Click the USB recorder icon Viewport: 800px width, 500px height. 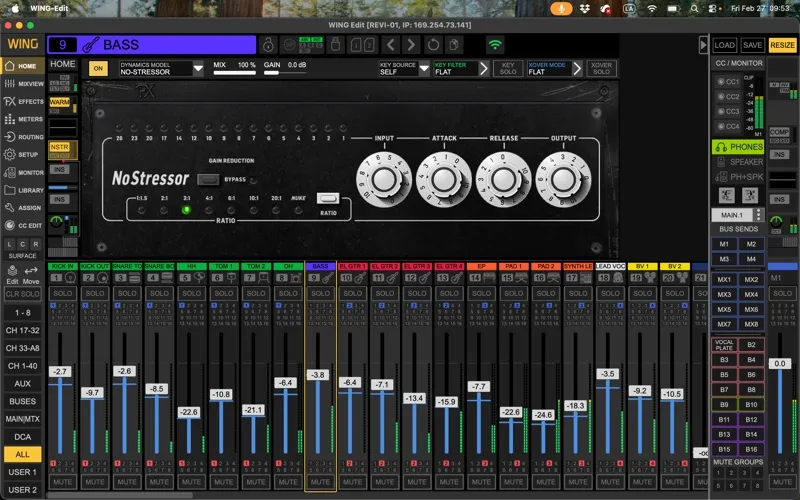coord(335,45)
